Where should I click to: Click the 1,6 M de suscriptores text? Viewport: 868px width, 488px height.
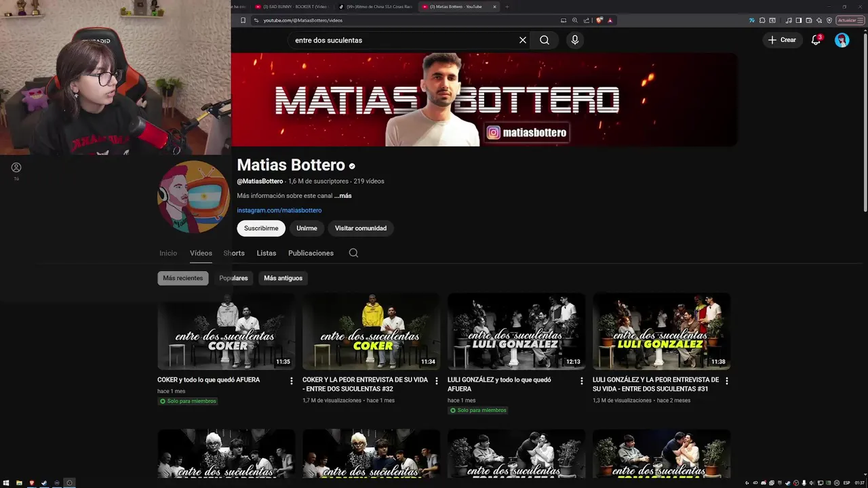[x=318, y=182]
